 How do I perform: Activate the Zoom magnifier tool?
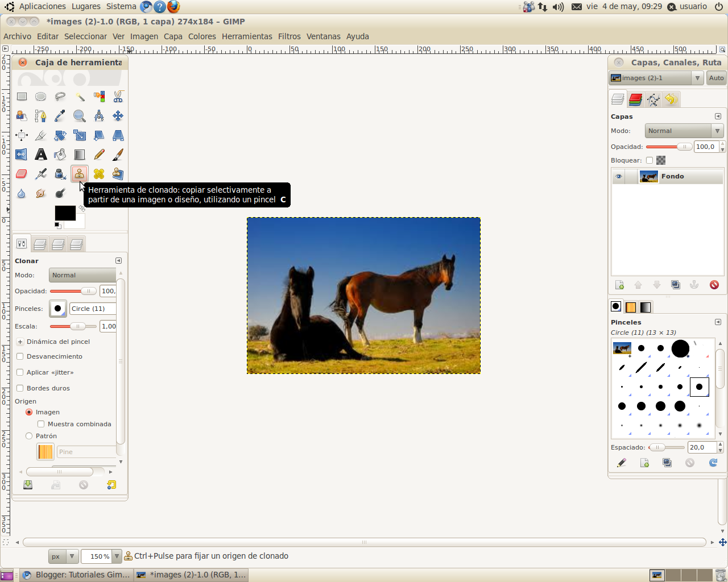pyautogui.click(x=80, y=116)
